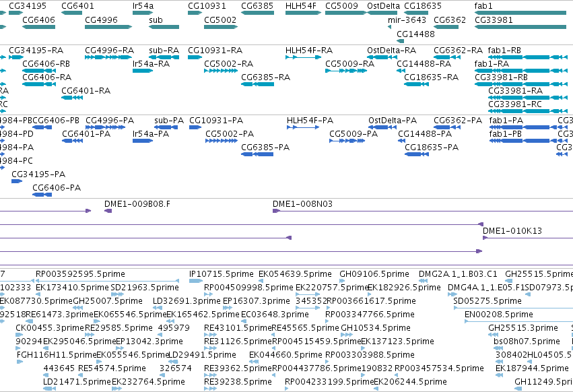This screenshot has width=573, height=392.
Task: Select the CG34195 gene feature
Action: pyautogui.click(x=15, y=13)
